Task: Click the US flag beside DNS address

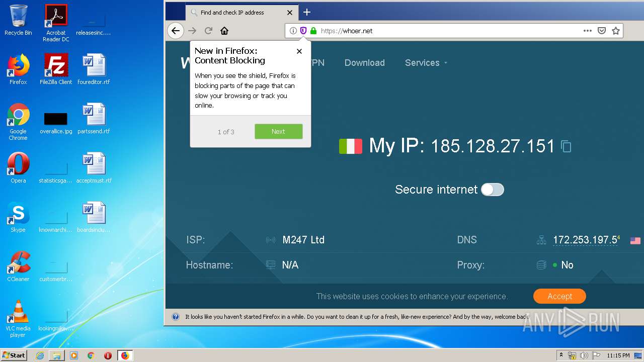Action: [635, 241]
